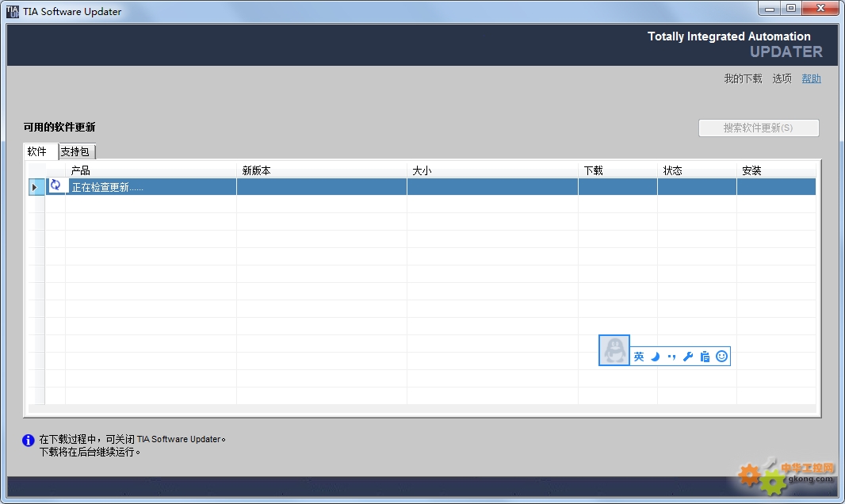Open 选项 settings menu
This screenshot has height=504, width=845.
tap(782, 78)
